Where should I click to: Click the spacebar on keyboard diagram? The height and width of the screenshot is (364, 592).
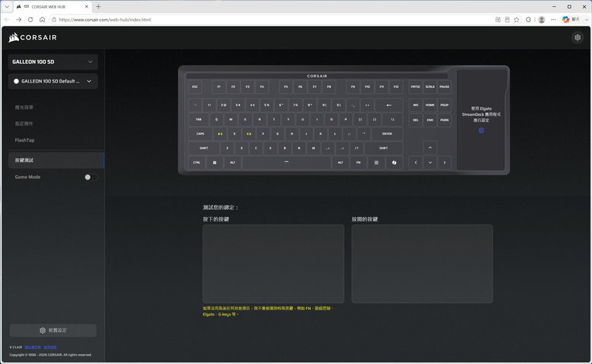point(287,162)
